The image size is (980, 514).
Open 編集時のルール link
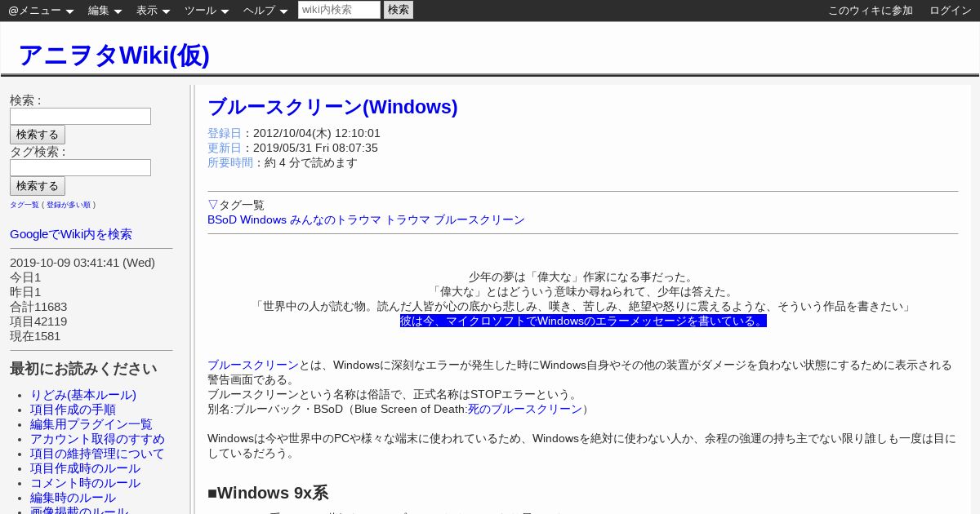pyautogui.click(x=73, y=498)
